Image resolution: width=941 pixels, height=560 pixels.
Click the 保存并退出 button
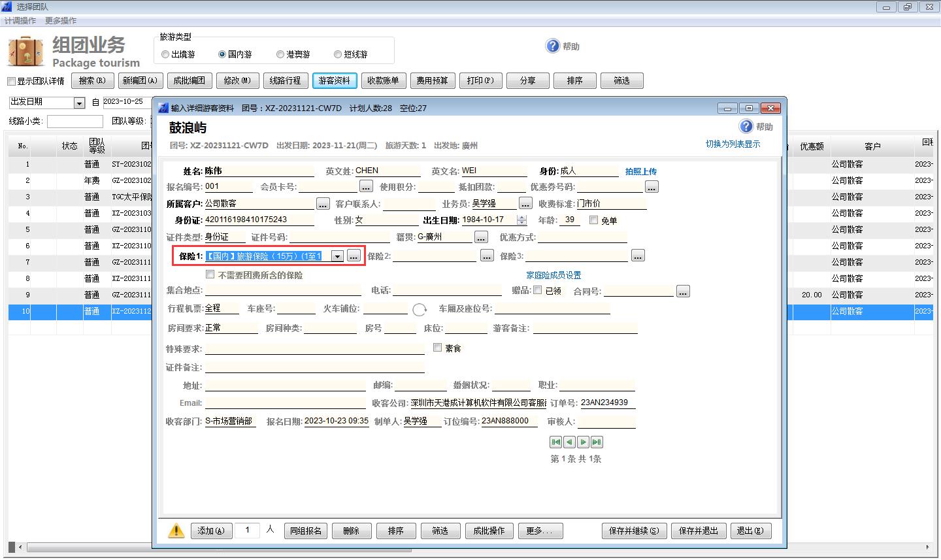(x=698, y=531)
